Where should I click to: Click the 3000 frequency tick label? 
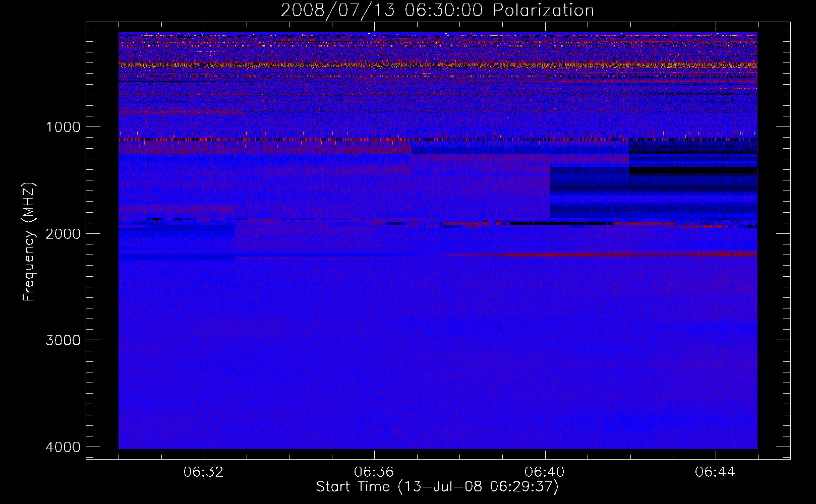tap(63, 340)
